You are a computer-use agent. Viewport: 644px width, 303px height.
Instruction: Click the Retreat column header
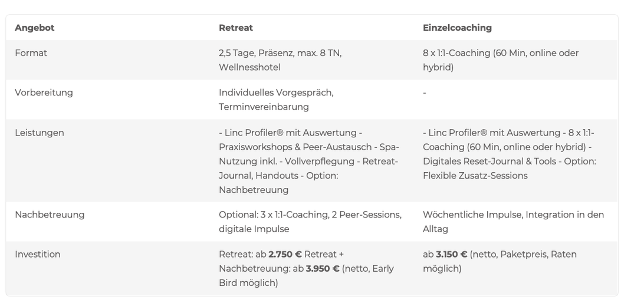tap(236, 28)
